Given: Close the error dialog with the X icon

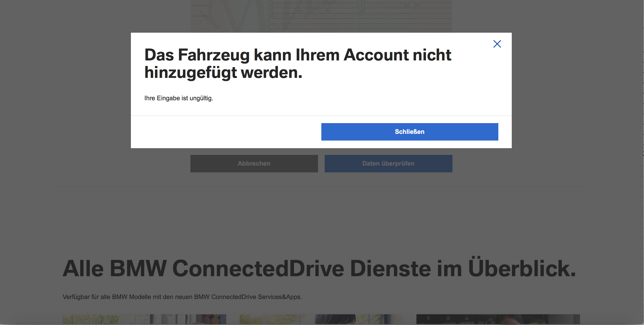Looking at the screenshot, I should [497, 44].
